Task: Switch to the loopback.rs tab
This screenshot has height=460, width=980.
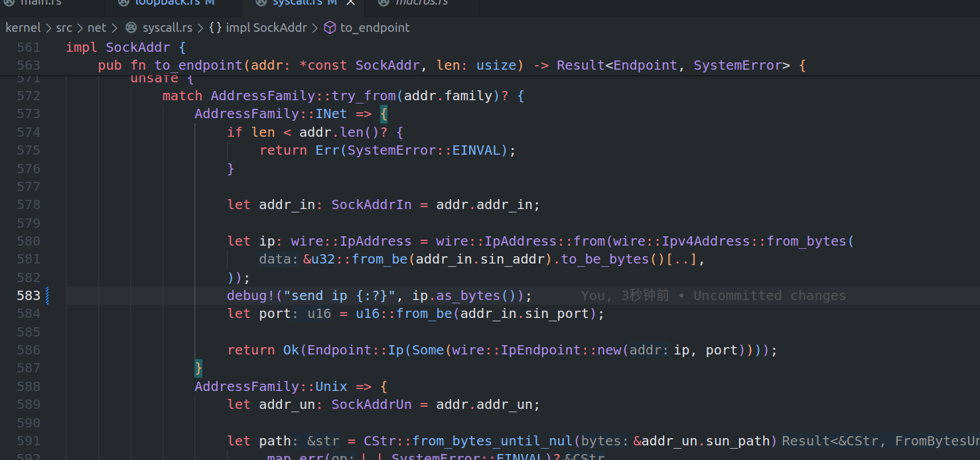Action: point(167,3)
